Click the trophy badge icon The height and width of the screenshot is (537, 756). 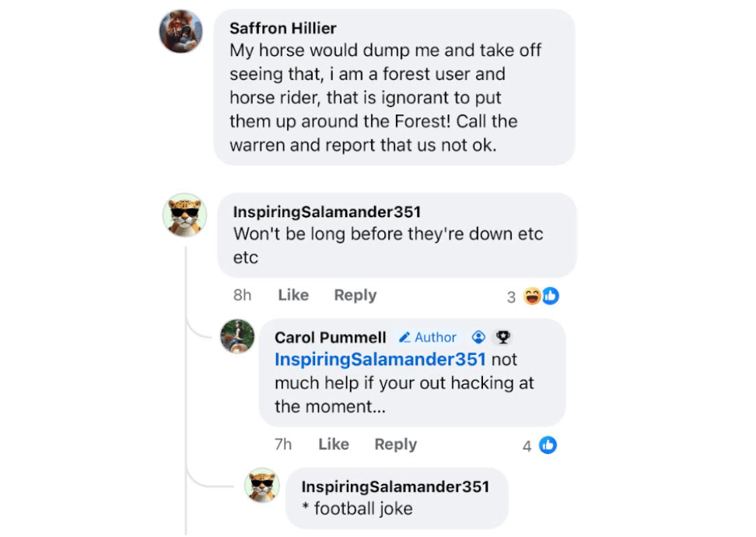[503, 337]
